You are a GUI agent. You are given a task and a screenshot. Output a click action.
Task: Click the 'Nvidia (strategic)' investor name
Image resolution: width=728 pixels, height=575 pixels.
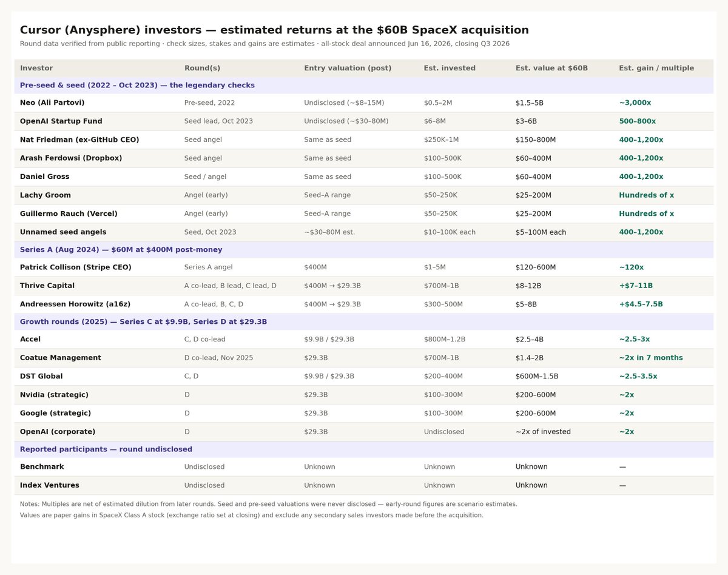pos(54,395)
